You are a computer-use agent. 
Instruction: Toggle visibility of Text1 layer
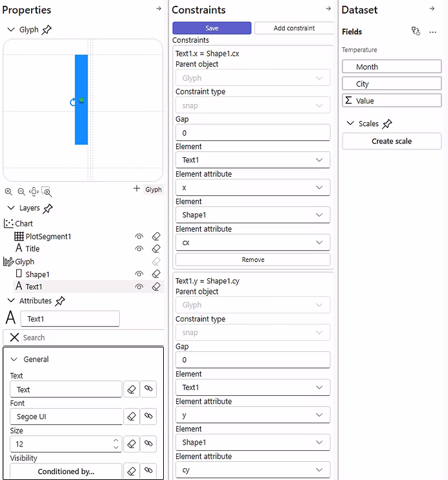139,287
